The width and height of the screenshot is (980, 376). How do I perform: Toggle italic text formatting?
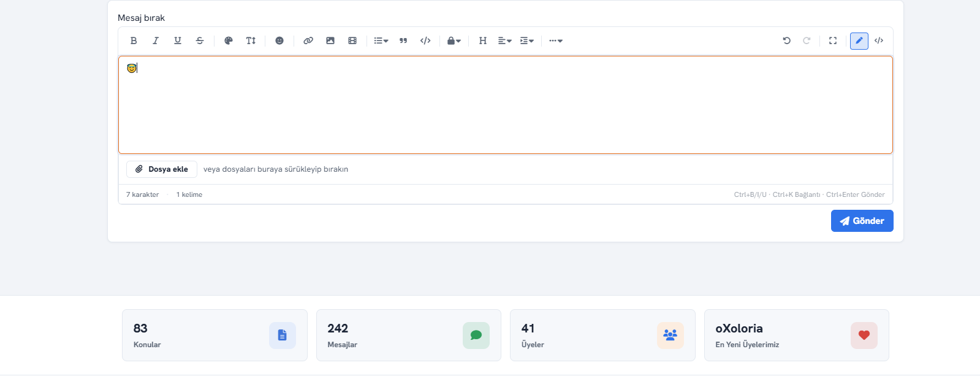[156, 40]
